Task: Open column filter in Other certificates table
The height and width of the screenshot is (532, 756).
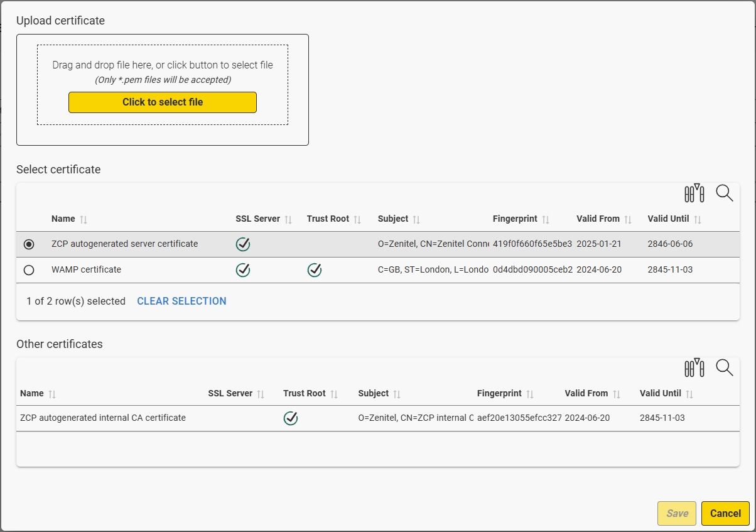Action: click(x=694, y=368)
